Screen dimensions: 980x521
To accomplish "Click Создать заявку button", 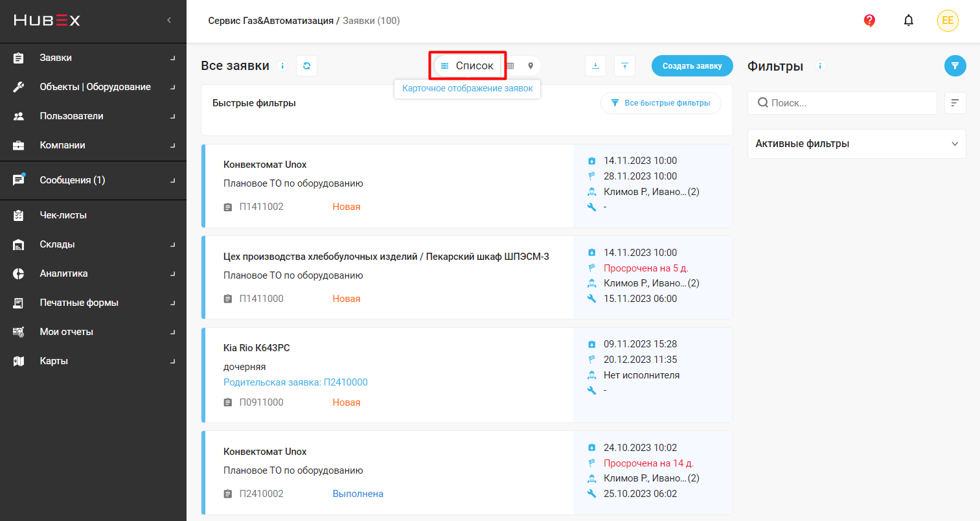I will pos(692,65).
